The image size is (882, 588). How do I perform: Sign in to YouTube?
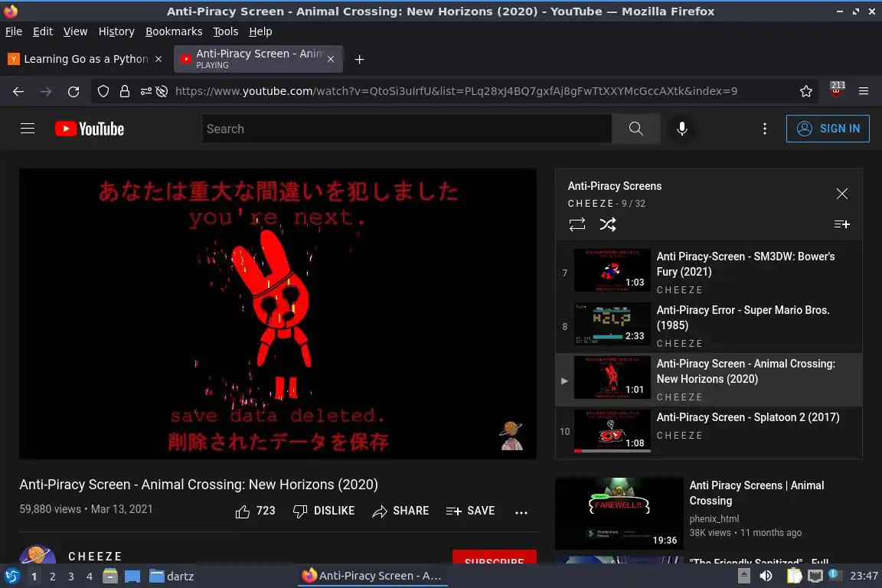coord(828,129)
